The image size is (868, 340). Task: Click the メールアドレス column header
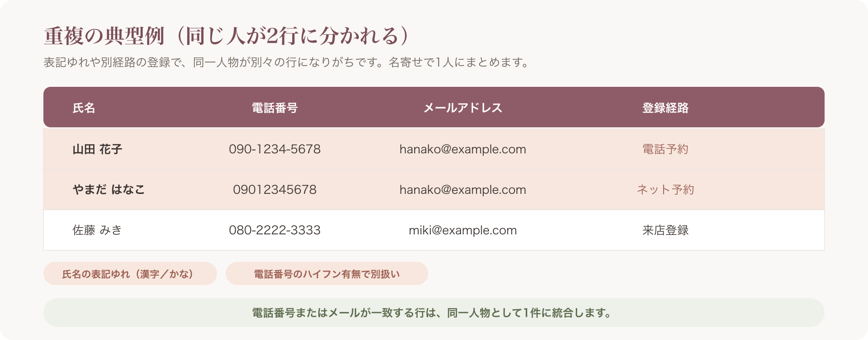click(463, 108)
